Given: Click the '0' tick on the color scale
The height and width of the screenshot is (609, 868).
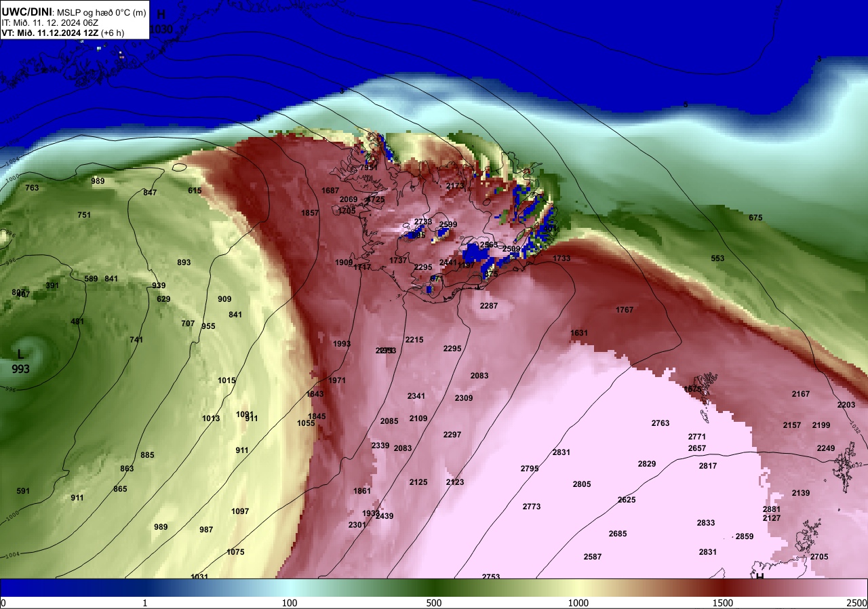Looking at the screenshot, I should [3, 603].
